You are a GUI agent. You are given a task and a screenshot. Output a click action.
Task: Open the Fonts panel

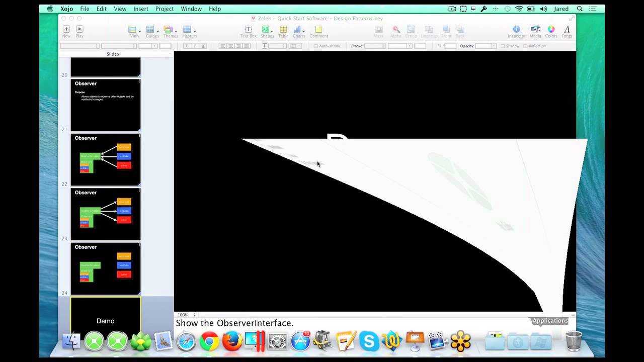click(567, 29)
